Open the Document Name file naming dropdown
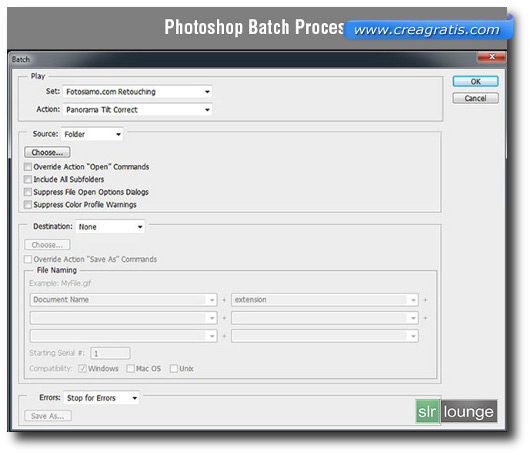Viewport: 530px width, 455px height. 123,300
